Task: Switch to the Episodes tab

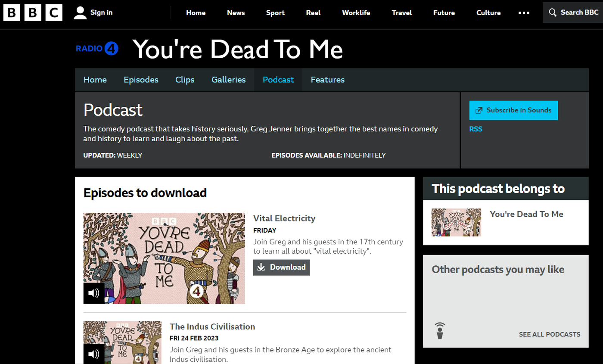Action: coord(141,80)
